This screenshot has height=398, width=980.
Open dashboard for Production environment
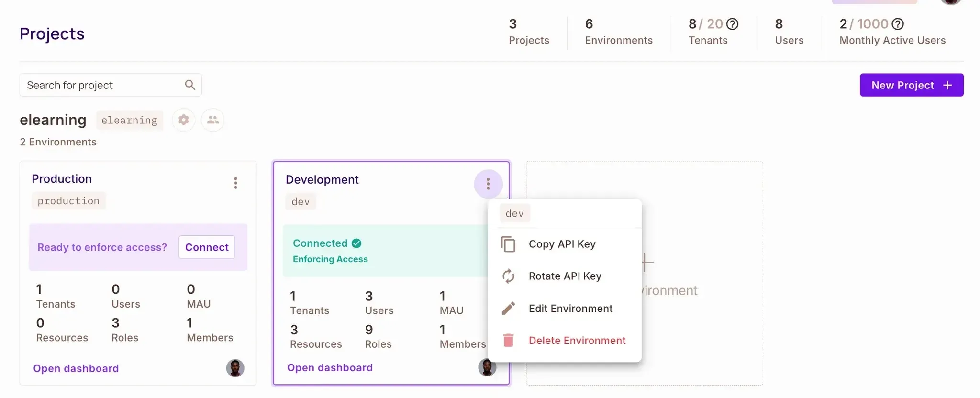76,368
